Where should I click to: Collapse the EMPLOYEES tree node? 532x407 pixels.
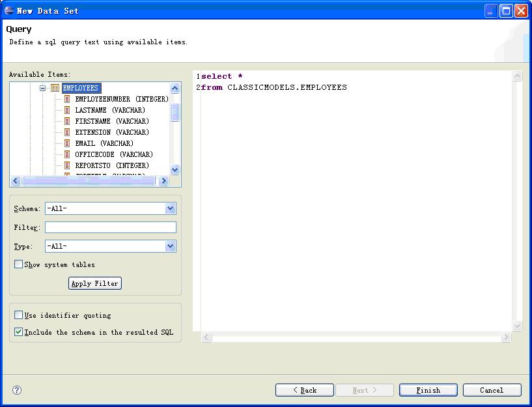coord(43,88)
